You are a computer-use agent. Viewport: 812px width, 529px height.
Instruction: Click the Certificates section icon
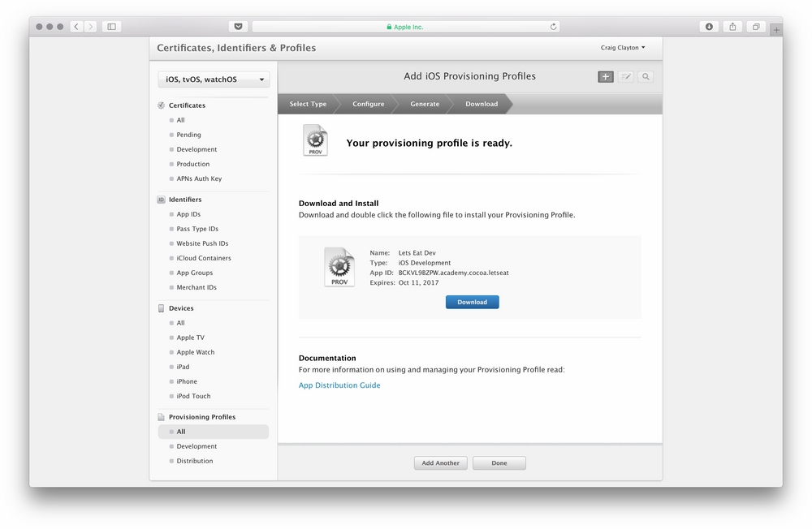pyautogui.click(x=161, y=105)
